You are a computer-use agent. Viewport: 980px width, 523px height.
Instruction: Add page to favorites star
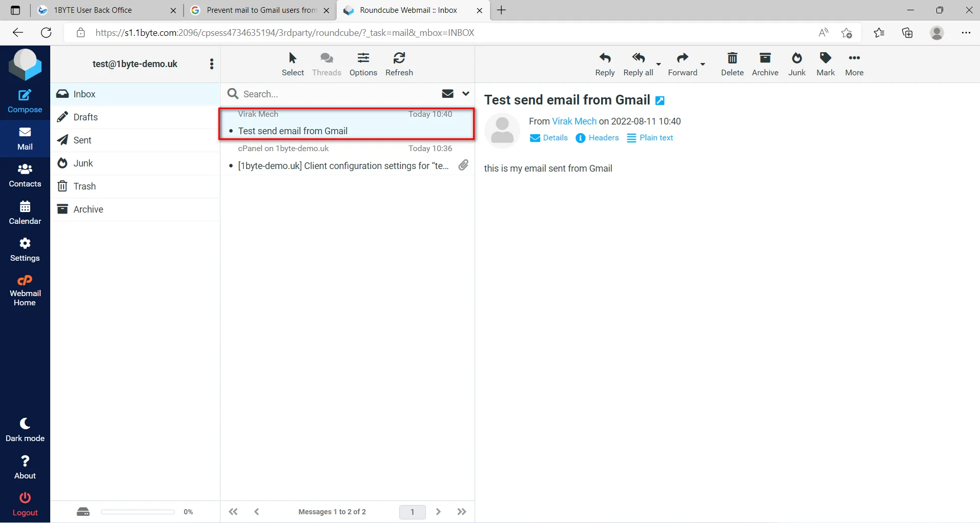(847, 33)
